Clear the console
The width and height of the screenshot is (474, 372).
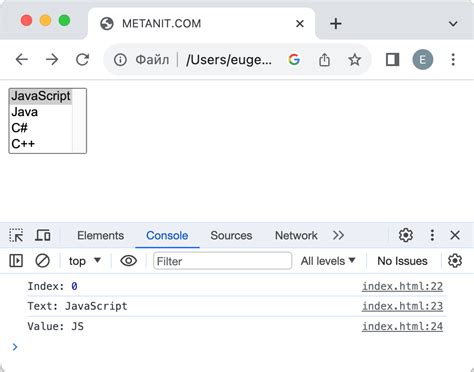[x=42, y=261]
